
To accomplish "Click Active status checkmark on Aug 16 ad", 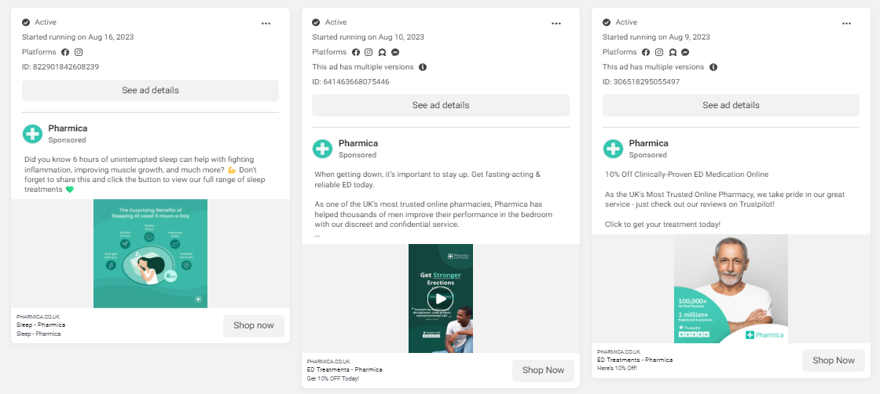I will tap(26, 22).
